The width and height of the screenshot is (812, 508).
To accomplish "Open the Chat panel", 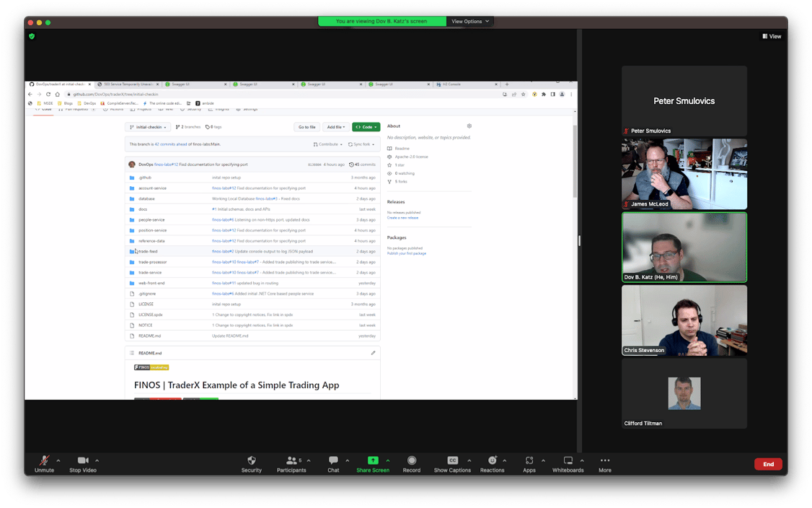I will pos(333,461).
